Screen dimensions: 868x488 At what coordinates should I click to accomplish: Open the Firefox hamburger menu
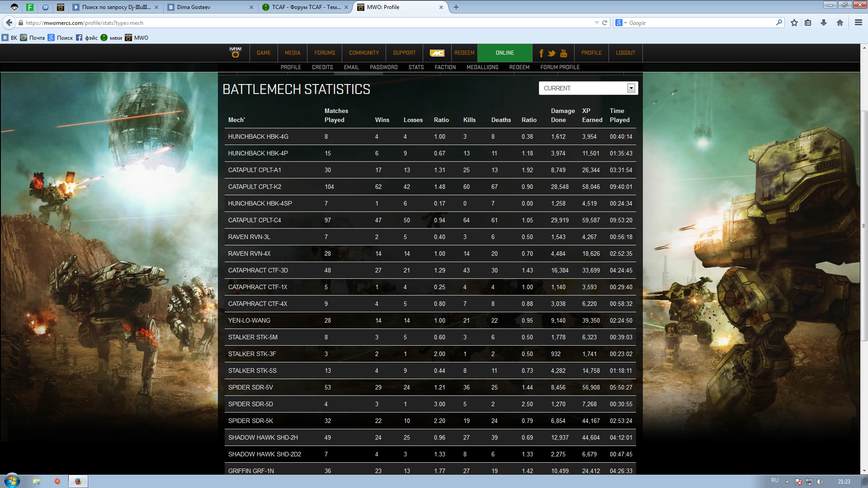click(x=859, y=23)
